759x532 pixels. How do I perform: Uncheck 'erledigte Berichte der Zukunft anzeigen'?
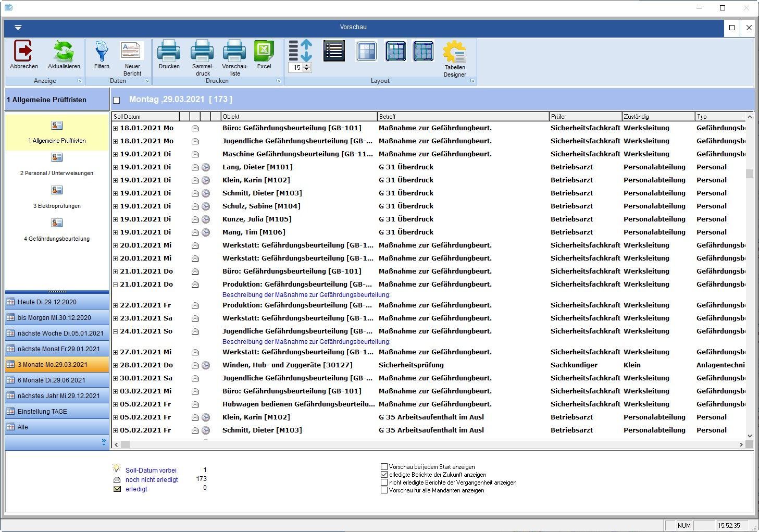[384, 475]
